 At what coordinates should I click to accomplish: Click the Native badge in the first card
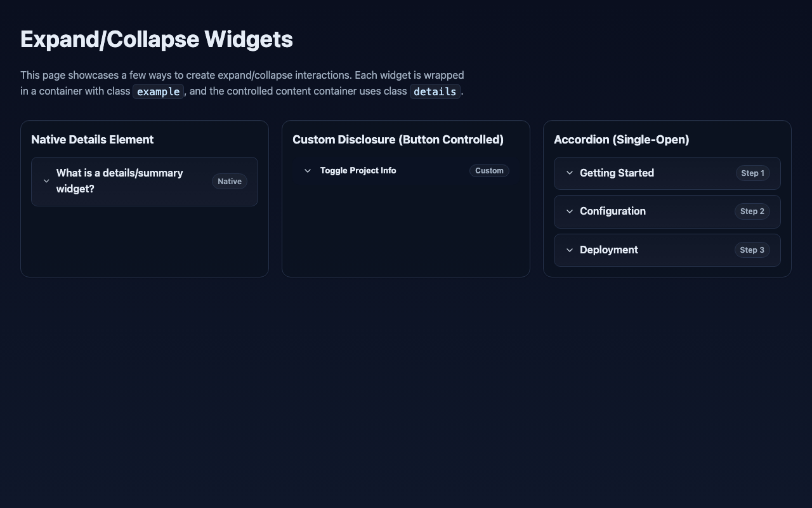tap(229, 181)
